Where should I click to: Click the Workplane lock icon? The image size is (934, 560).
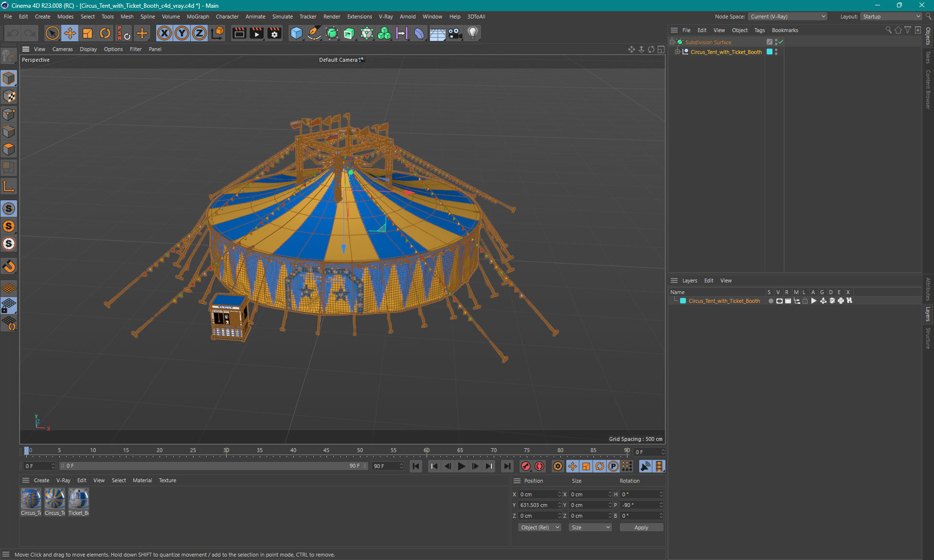point(9,306)
